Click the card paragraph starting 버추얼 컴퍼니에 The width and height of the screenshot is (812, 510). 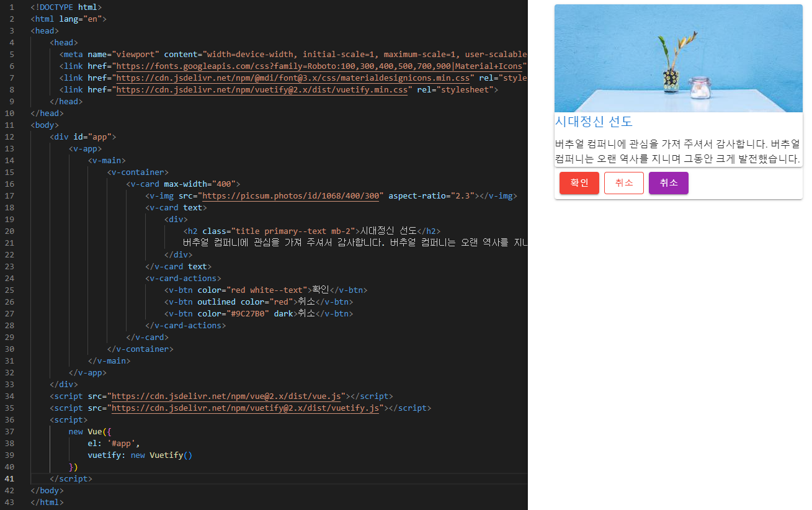[x=677, y=151]
